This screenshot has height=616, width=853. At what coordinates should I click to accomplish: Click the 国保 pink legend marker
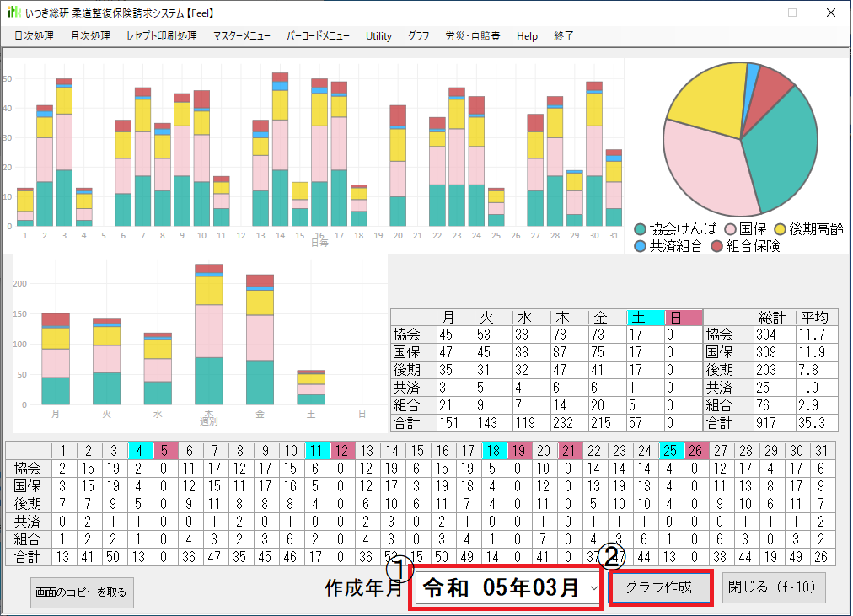click(728, 229)
